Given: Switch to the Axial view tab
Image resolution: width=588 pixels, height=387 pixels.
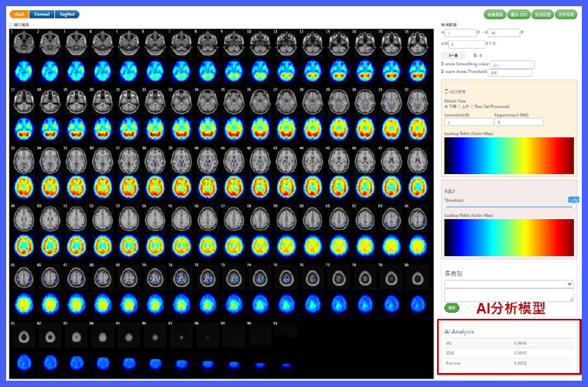Looking at the screenshot, I should coord(20,14).
